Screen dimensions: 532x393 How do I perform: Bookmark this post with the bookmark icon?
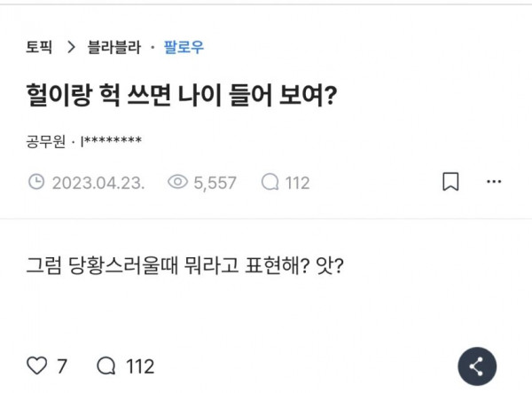450,183
